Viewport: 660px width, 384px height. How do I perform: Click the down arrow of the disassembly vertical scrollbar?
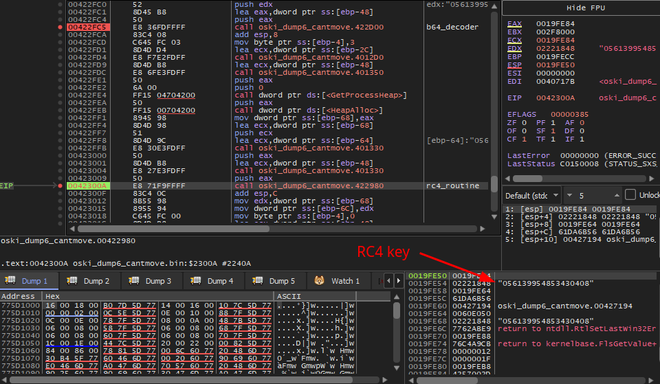coord(494,217)
